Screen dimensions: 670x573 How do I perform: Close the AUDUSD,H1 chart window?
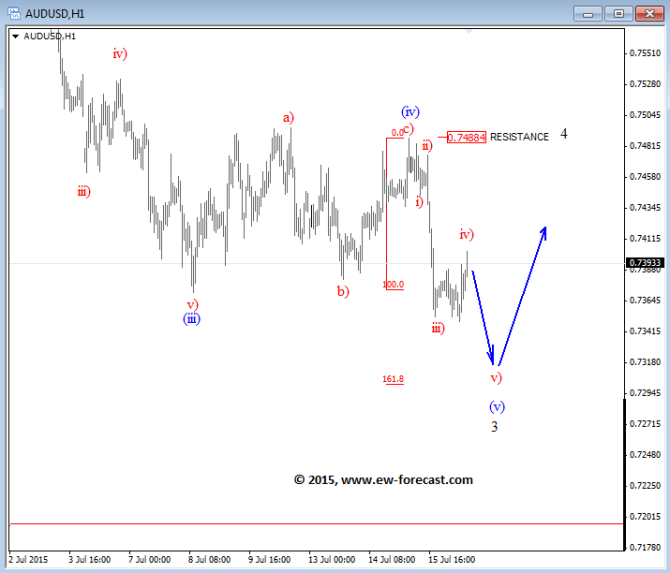tap(650, 14)
